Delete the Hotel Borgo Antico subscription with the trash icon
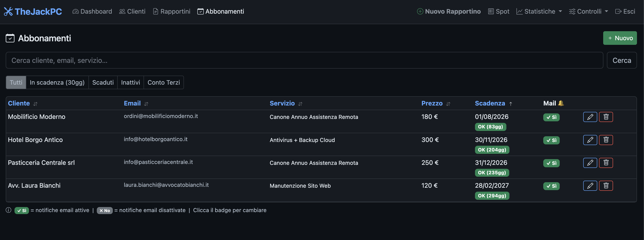This screenshot has height=240, width=644. 606,140
